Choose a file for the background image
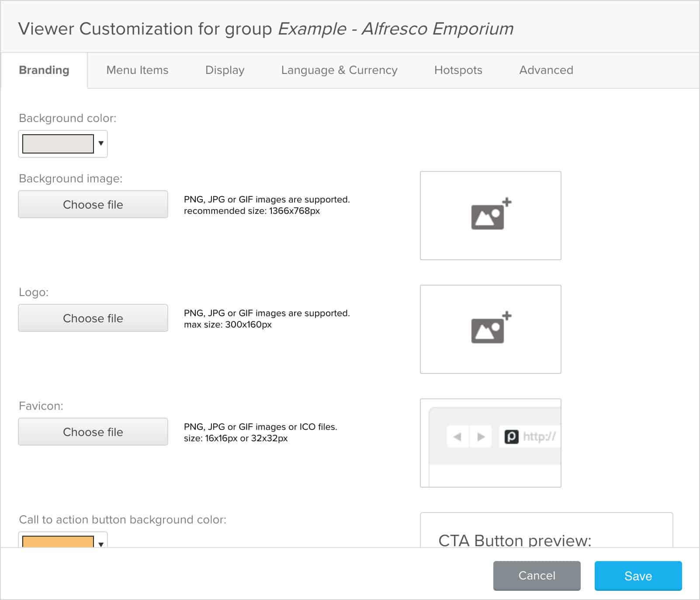Viewport: 700px width, 600px height. point(93,204)
